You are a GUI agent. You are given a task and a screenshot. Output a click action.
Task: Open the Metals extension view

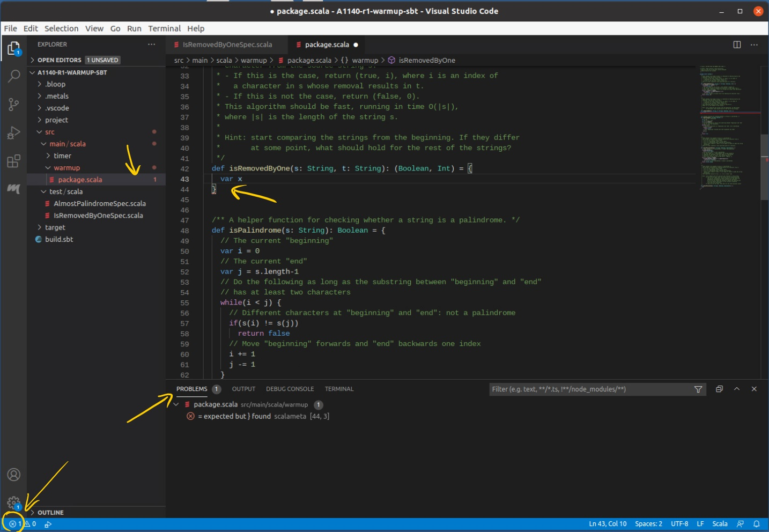[x=14, y=189]
